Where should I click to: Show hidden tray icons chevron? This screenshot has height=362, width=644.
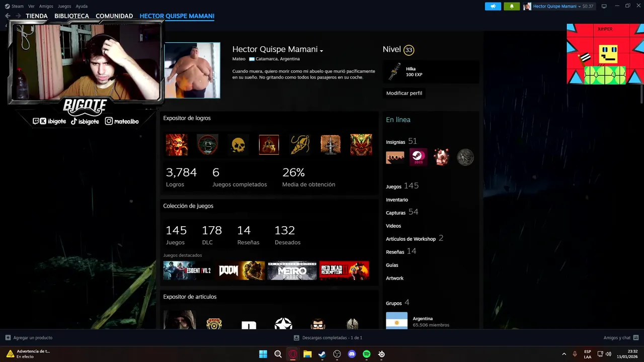[564, 354]
